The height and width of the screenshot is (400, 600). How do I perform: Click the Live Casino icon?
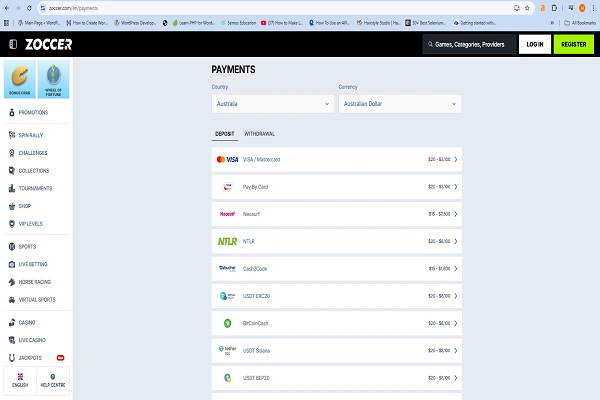click(12, 340)
